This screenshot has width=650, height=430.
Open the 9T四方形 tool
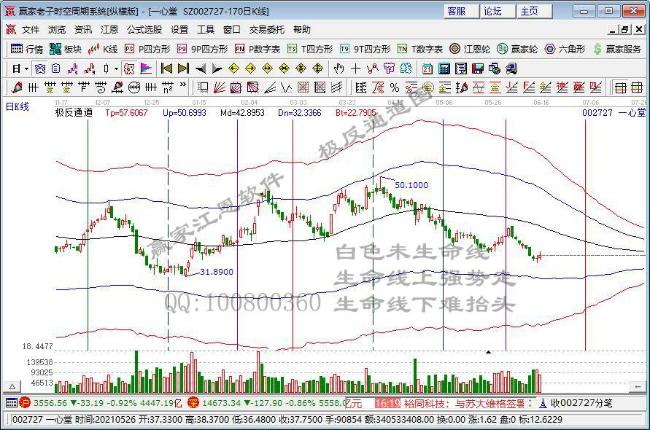(x=365, y=49)
